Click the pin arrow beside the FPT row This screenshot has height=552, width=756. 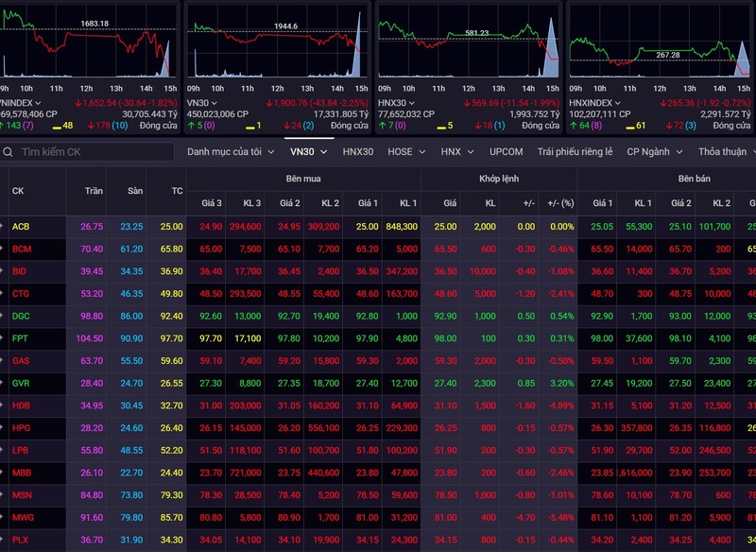[3, 338]
